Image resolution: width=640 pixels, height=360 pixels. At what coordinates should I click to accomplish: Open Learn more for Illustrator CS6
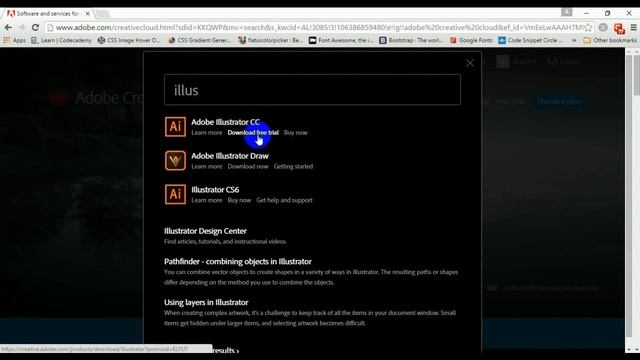(x=207, y=200)
